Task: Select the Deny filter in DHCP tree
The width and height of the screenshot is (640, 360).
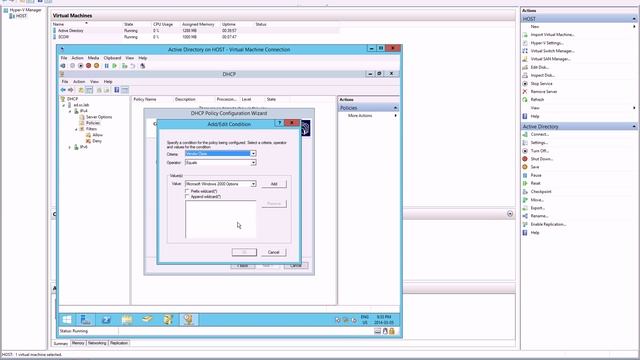Action: coord(97,141)
